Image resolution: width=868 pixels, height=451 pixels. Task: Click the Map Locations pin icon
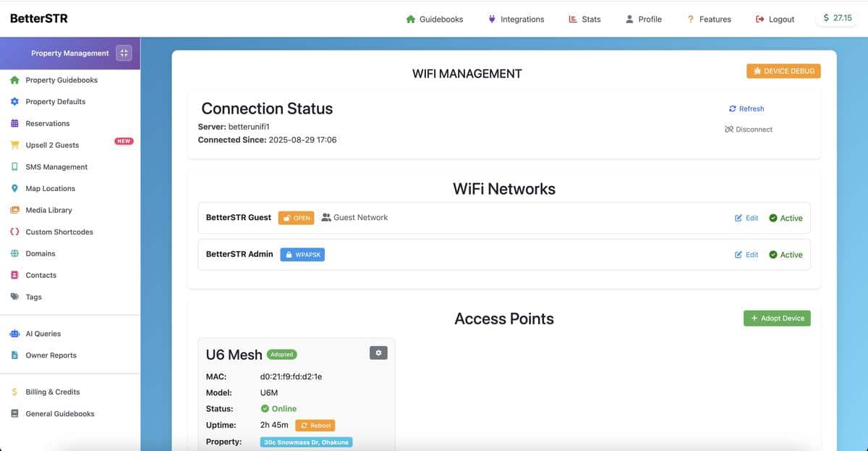[14, 189]
